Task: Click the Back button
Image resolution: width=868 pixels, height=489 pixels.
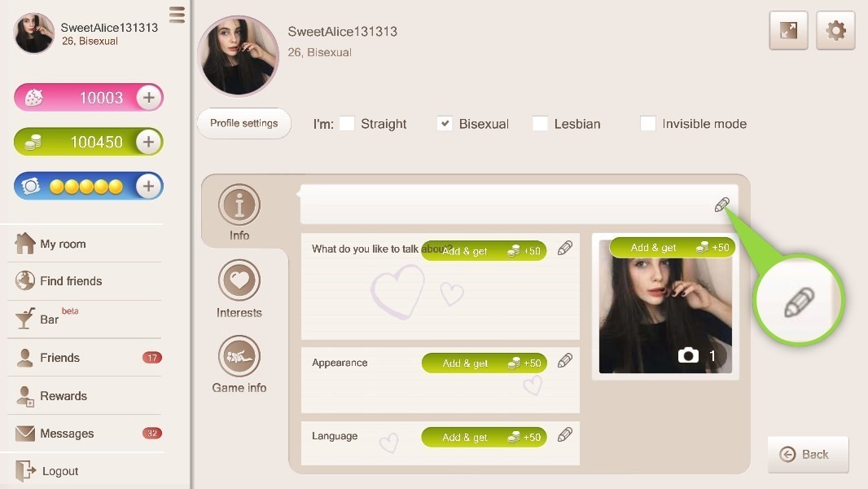Action: pyautogui.click(x=808, y=455)
